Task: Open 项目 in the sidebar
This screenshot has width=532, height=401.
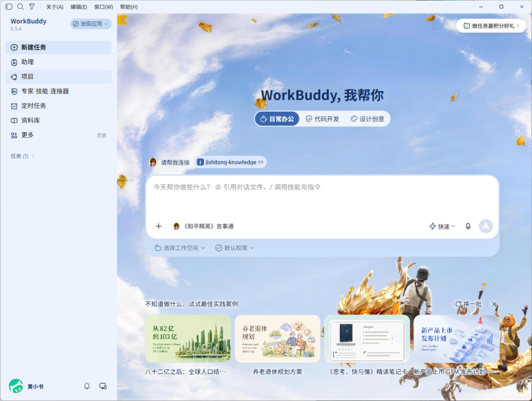Action: (x=58, y=77)
